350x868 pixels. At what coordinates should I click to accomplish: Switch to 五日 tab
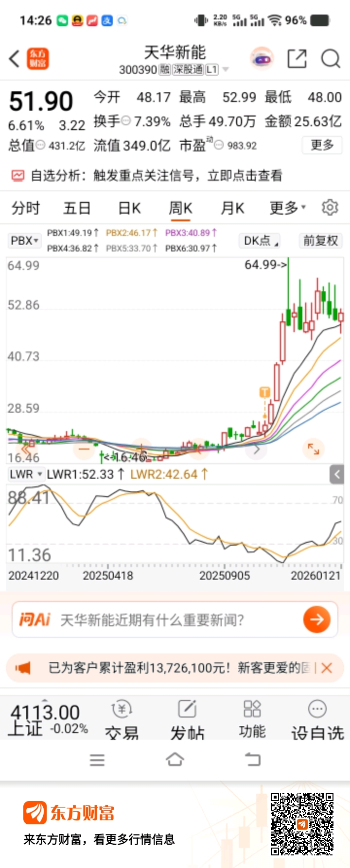pos(77,208)
